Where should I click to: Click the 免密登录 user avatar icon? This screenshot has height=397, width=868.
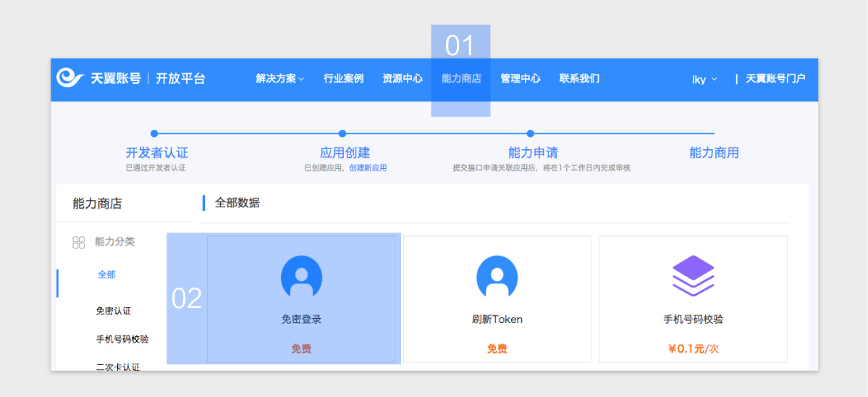click(301, 277)
